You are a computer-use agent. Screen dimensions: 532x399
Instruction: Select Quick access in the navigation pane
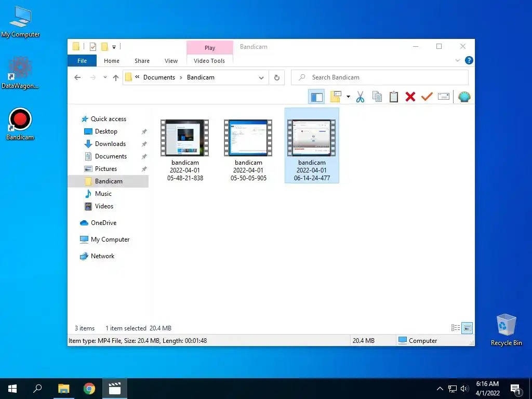tap(108, 119)
